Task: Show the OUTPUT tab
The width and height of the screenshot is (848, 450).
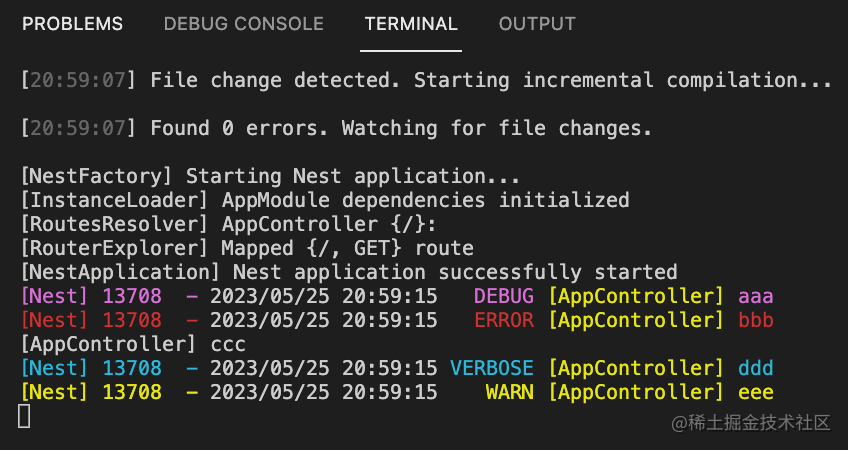Action: (x=537, y=24)
